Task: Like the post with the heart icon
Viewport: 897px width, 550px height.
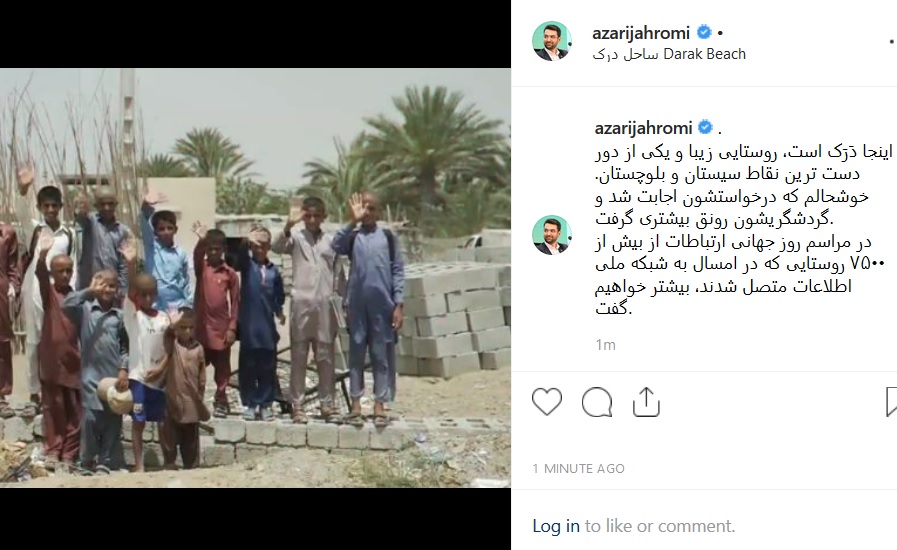Action: (x=547, y=401)
